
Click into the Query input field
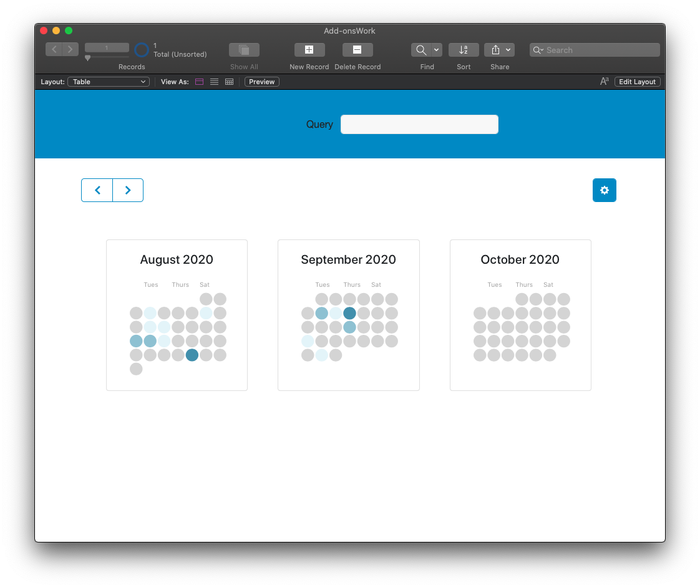419,124
